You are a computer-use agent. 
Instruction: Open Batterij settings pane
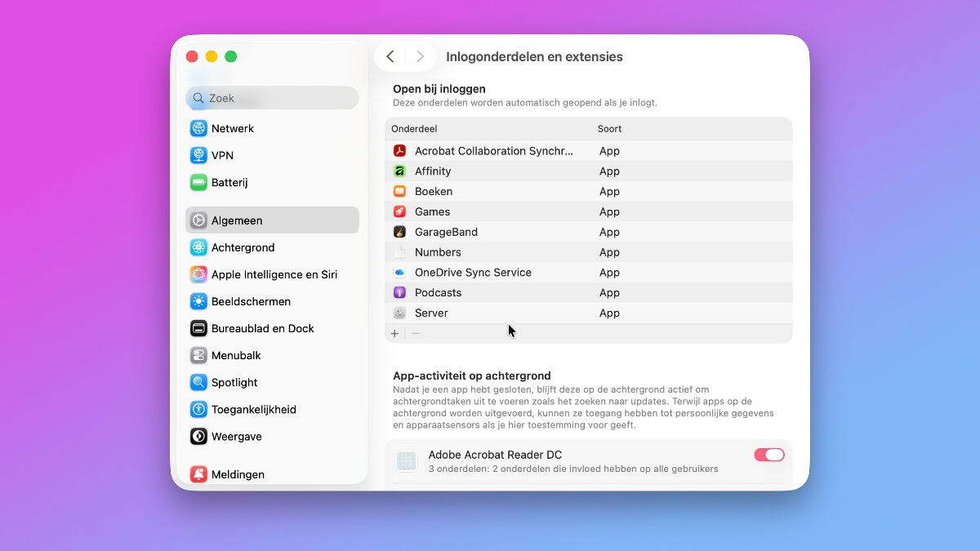click(272, 182)
